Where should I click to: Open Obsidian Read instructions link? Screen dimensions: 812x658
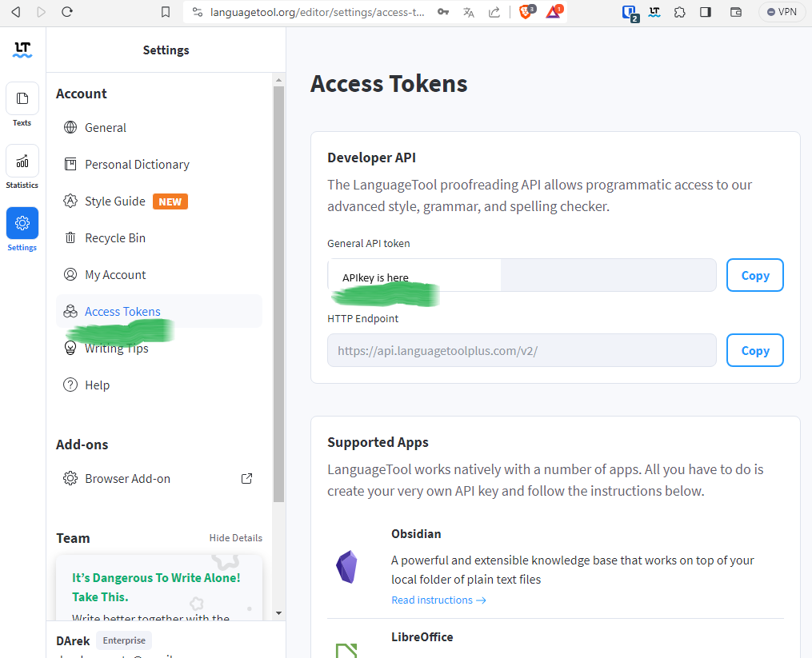[x=438, y=600]
